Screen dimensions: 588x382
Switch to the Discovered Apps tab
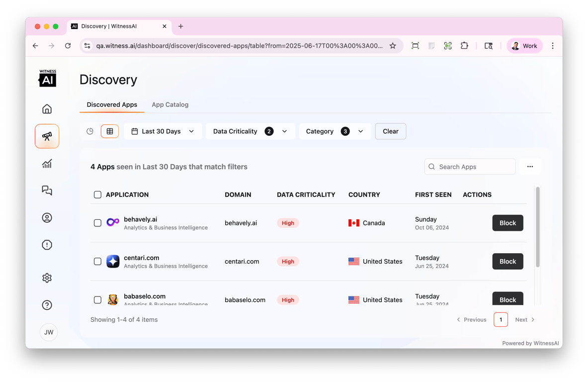(x=112, y=104)
